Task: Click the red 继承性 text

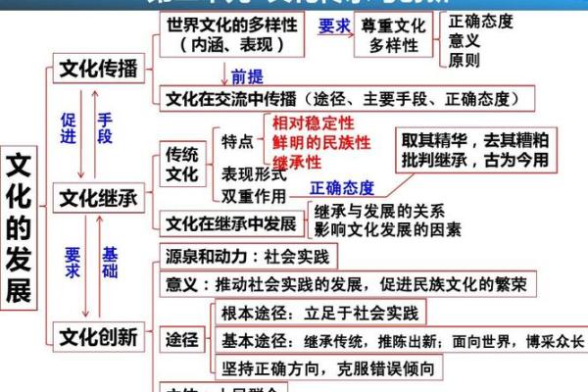Action: 297,162
